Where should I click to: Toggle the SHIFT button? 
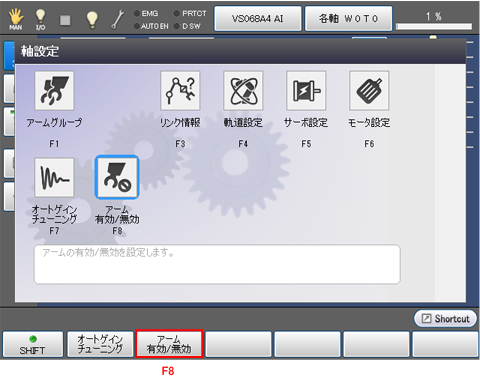pyautogui.click(x=33, y=345)
